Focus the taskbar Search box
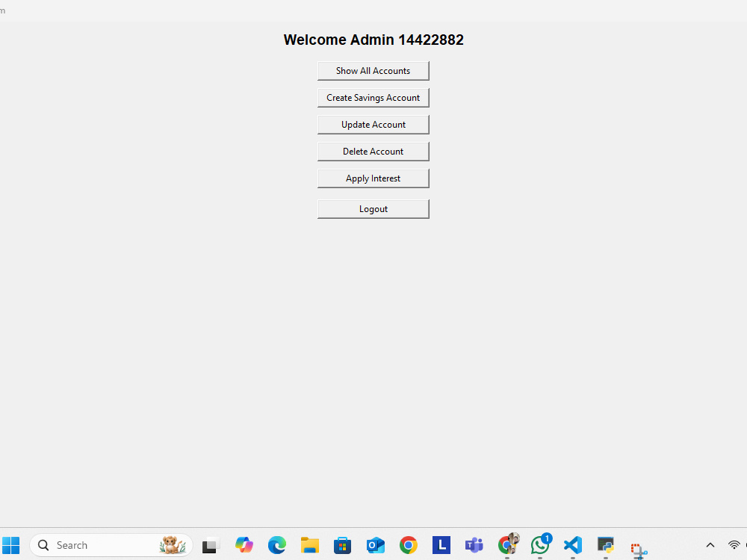 click(x=111, y=545)
